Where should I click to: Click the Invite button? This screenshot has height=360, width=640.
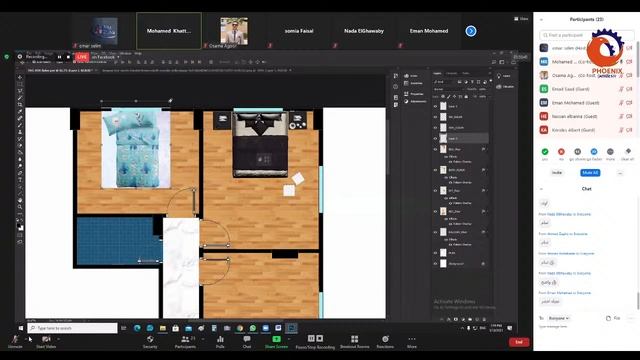coord(557,173)
